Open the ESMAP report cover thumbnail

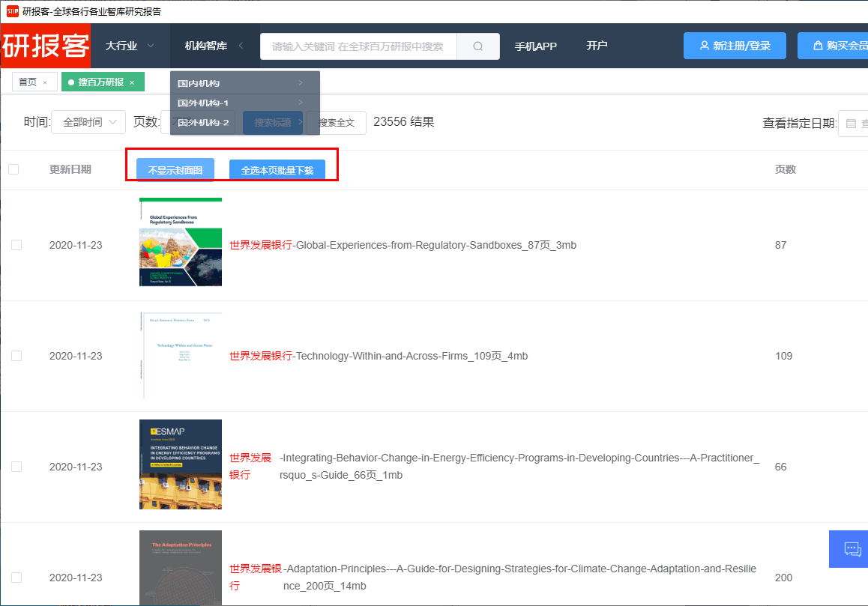[x=181, y=464]
